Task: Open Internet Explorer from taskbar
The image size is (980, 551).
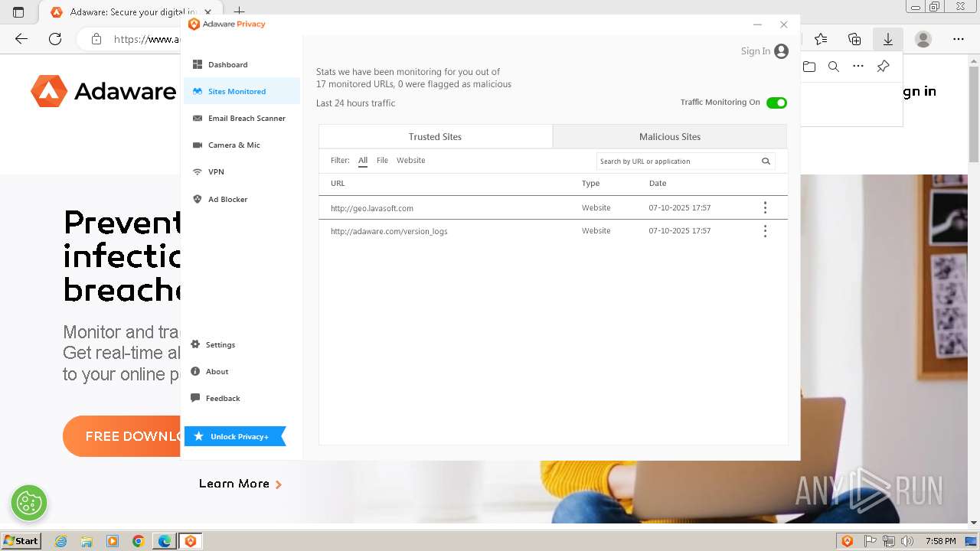Action: [60, 541]
